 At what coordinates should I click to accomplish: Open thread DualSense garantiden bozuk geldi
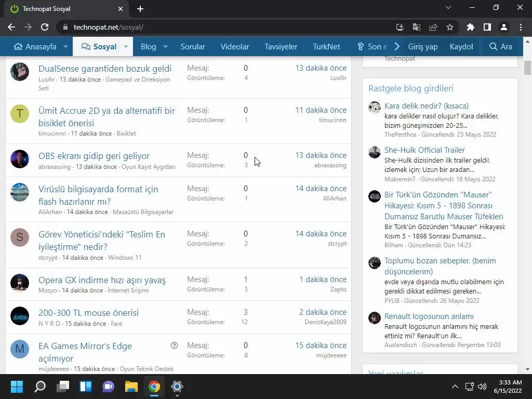pos(105,69)
